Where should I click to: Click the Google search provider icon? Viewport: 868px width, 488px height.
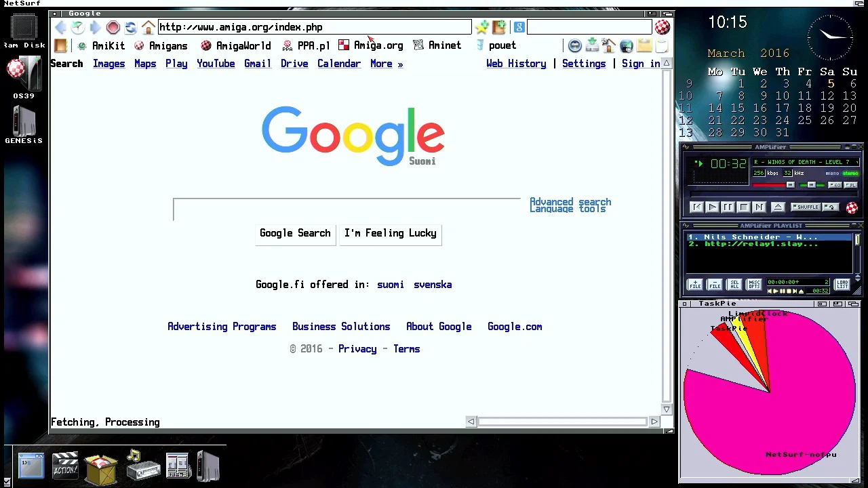(x=519, y=27)
